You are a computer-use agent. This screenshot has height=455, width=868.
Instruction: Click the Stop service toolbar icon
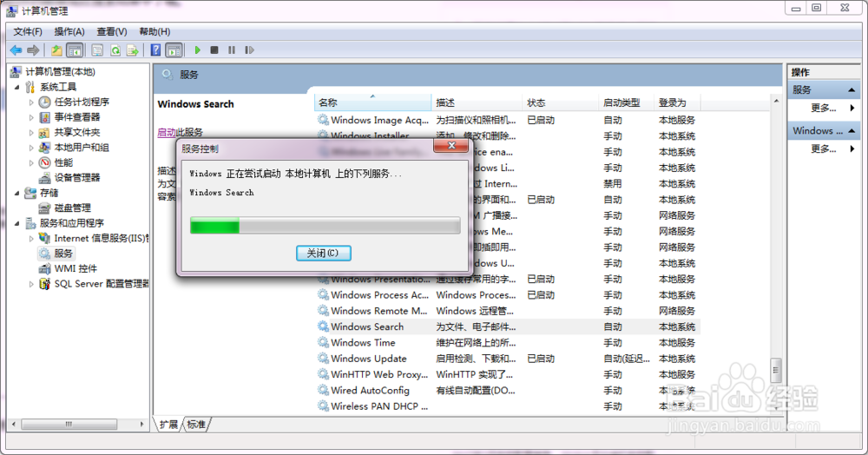pos(214,50)
